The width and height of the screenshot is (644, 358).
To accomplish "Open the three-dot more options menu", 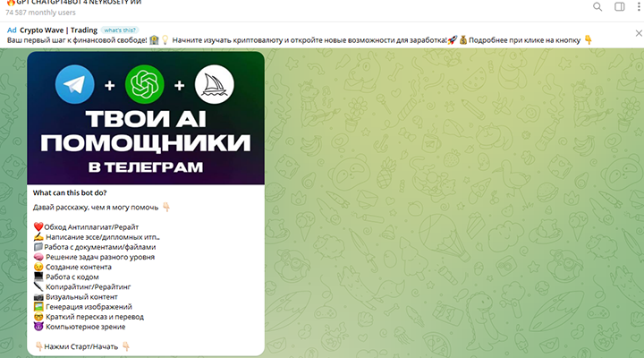I will tap(636, 7).
